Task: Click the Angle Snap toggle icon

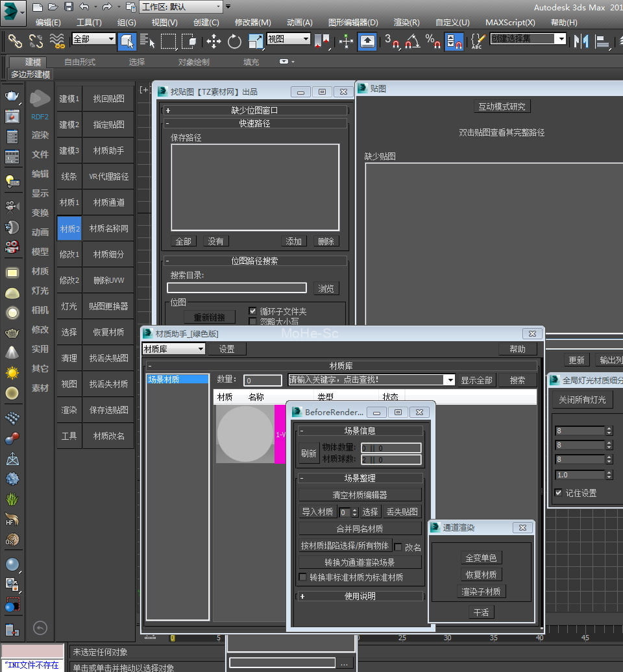Action: pos(412,42)
